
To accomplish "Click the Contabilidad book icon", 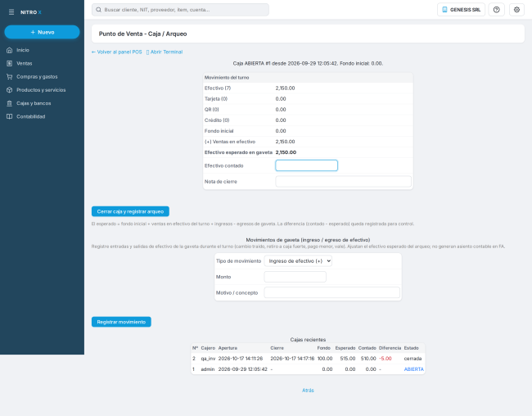I will pyautogui.click(x=10, y=116).
